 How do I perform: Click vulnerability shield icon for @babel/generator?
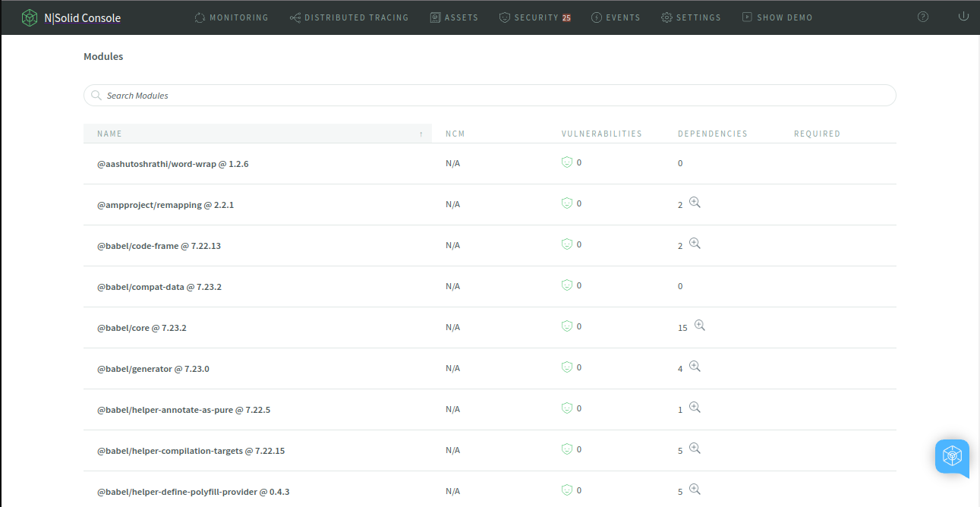coord(566,367)
